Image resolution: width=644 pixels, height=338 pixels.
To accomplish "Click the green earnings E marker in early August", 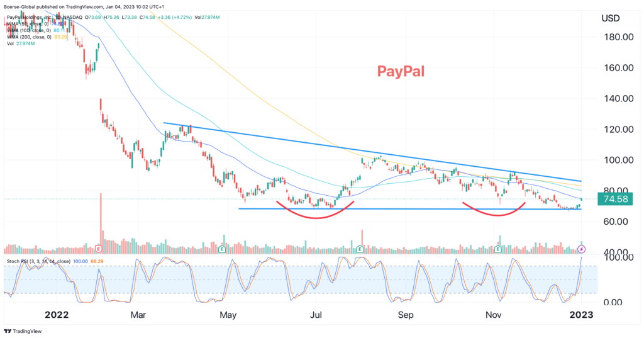I will tap(360, 249).
